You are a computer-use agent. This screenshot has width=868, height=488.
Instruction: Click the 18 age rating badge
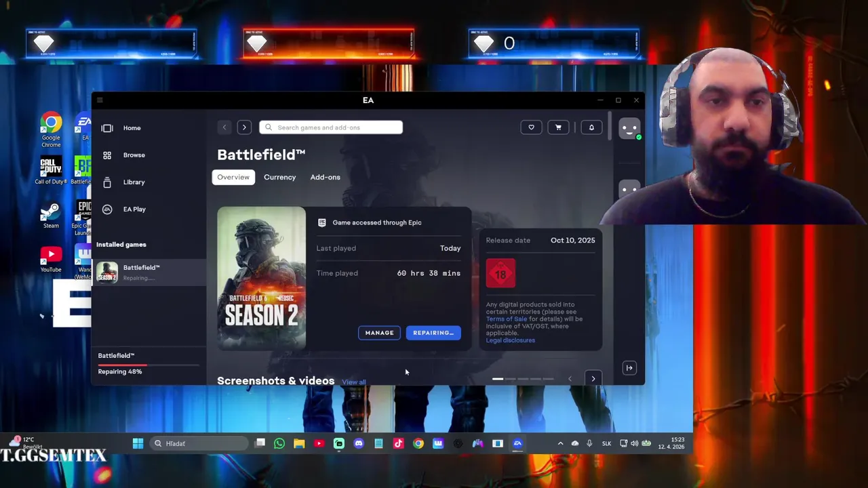(x=500, y=274)
